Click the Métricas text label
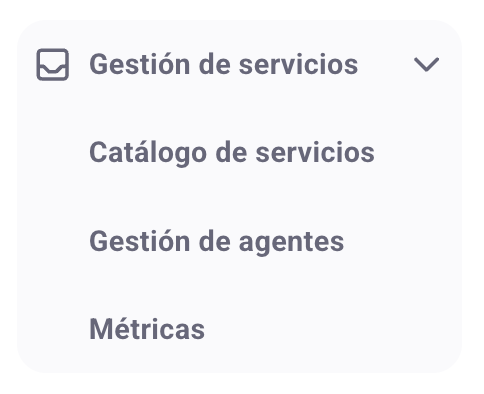The width and height of the screenshot is (484, 394). (x=147, y=329)
